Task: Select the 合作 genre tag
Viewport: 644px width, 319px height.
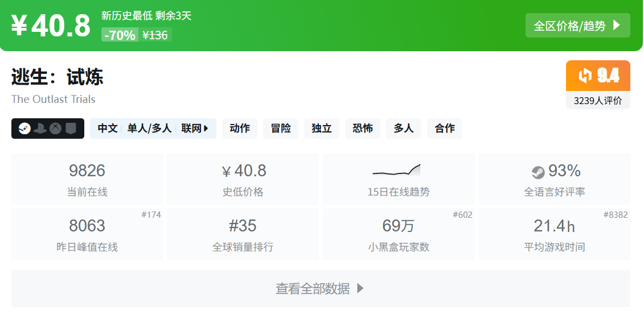Action: [445, 129]
